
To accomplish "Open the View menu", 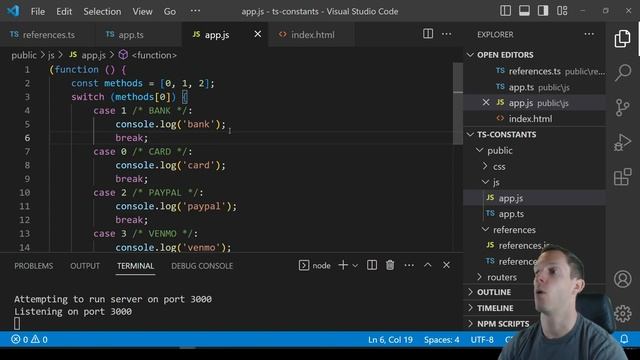I will click(142, 11).
